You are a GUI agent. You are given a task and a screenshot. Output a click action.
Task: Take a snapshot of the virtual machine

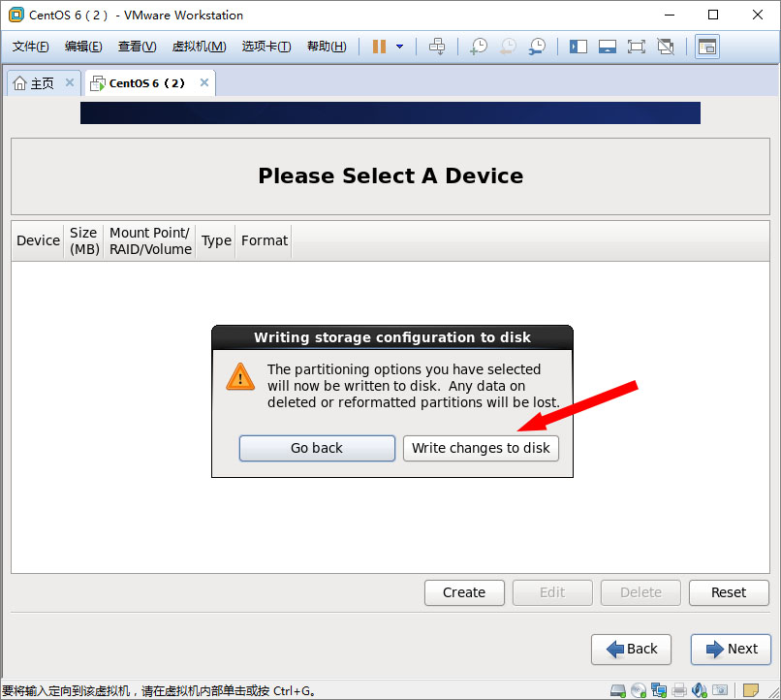click(479, 47)
